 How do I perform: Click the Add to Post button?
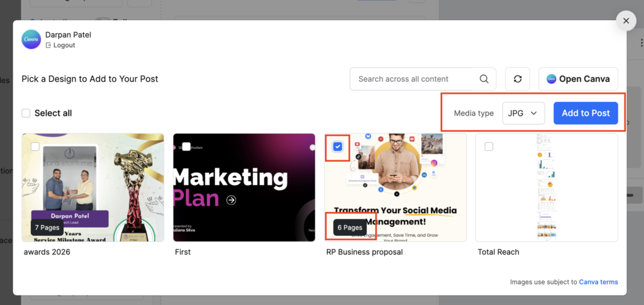coord(586,113)
